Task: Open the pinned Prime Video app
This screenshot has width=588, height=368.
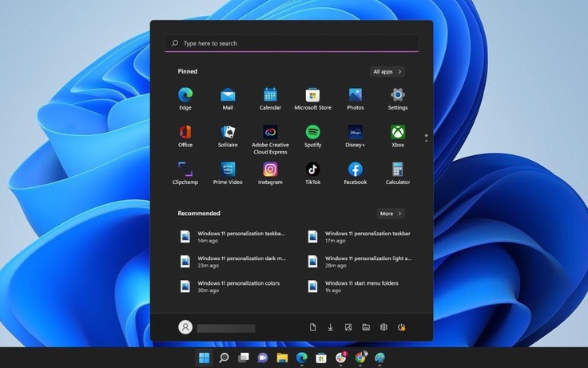Action: coord(228,173)
